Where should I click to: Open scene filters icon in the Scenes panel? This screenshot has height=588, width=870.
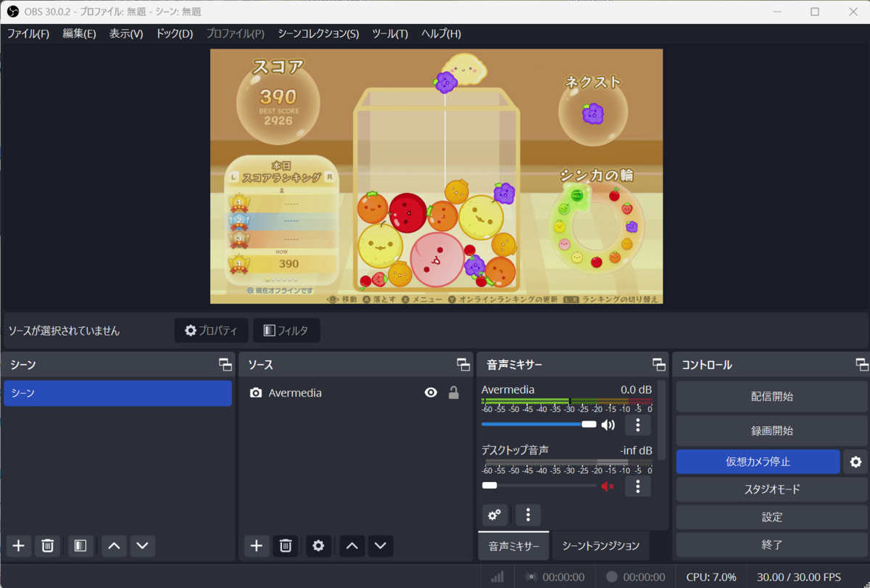pos(80,545)
